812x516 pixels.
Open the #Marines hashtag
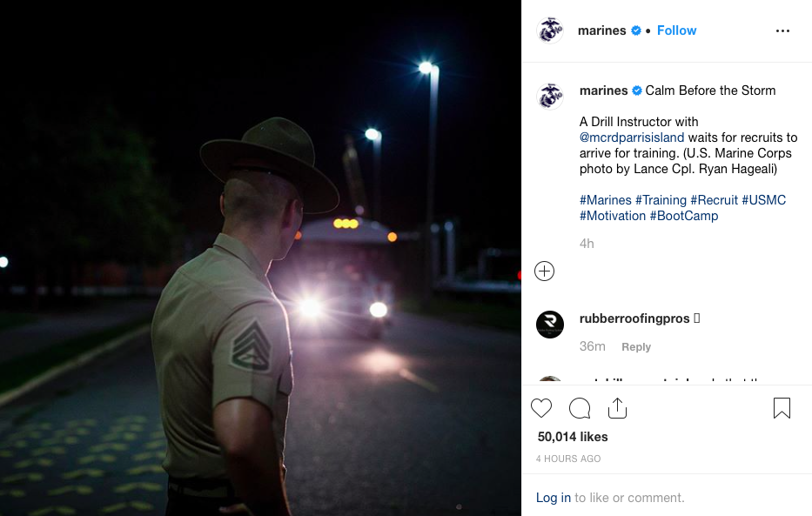(606, 200)
